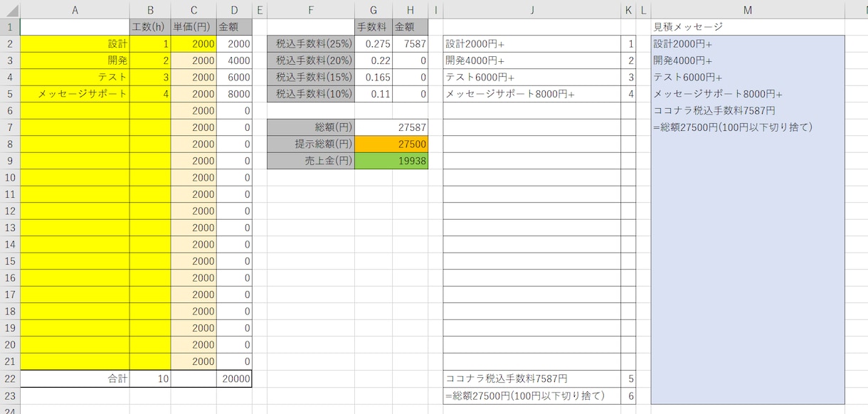868x414 pixels.
Task: Click the column A header
Action: [x=75, y=9]
